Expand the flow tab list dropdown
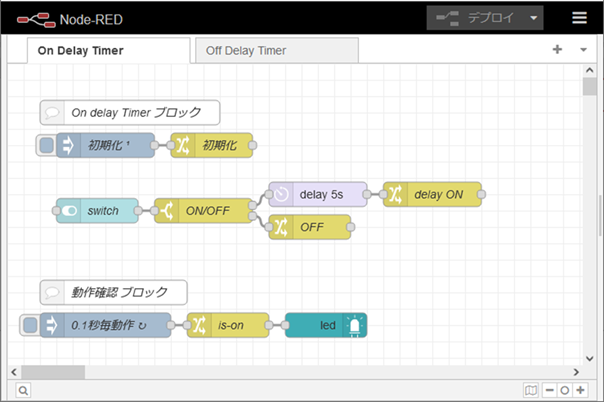Image resolution: width=604 pixels, height=402 pixels. click(583, 49)
